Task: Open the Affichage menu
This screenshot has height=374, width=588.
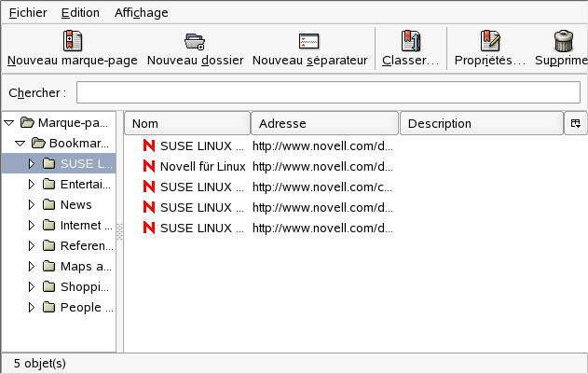Action: tap(141, 13)
